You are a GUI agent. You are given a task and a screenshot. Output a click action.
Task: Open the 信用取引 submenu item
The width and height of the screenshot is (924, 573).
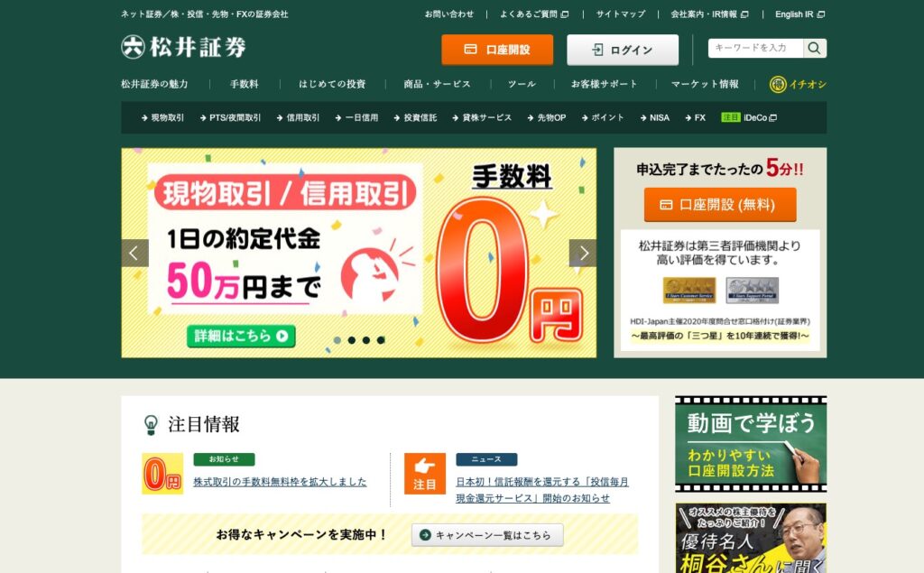coord(298,118)
